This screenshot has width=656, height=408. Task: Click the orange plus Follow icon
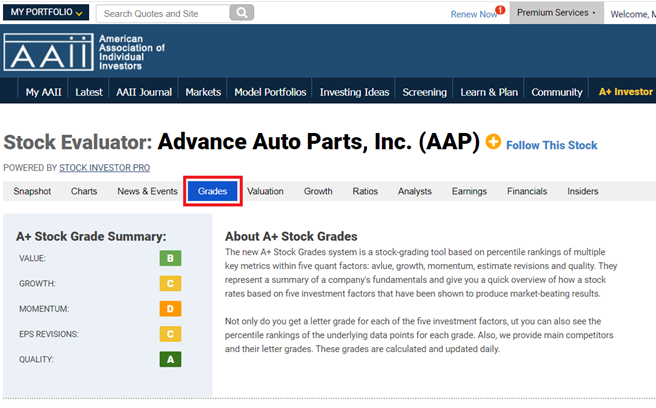[x=493, y=141]
